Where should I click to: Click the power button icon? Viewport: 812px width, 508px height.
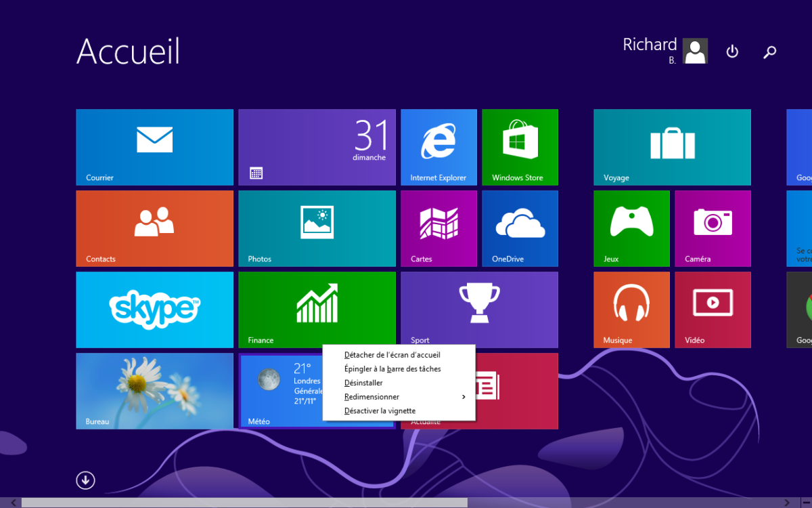tap(732, 51)
